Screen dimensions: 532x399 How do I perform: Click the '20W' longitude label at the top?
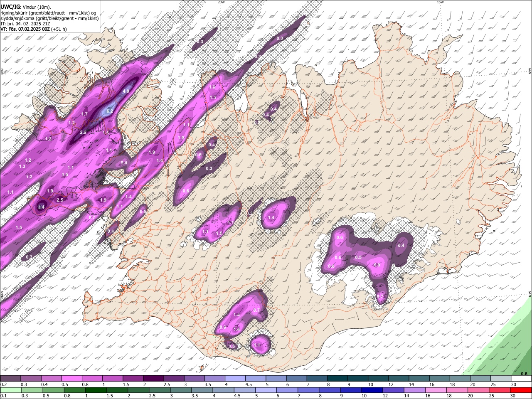pos(221,2)
